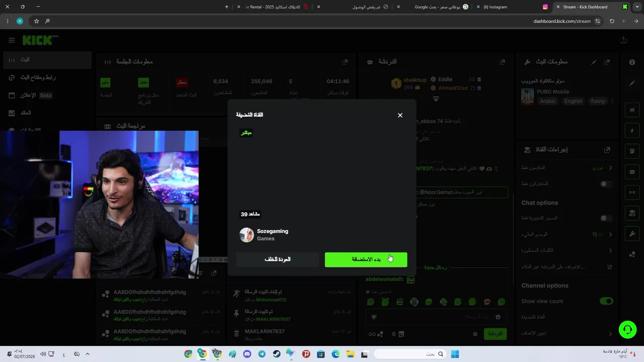Open the hamburger menu beside Kick logo
Image resolution: width=644 pixels, height=362 pixels.
coord(12,40)
